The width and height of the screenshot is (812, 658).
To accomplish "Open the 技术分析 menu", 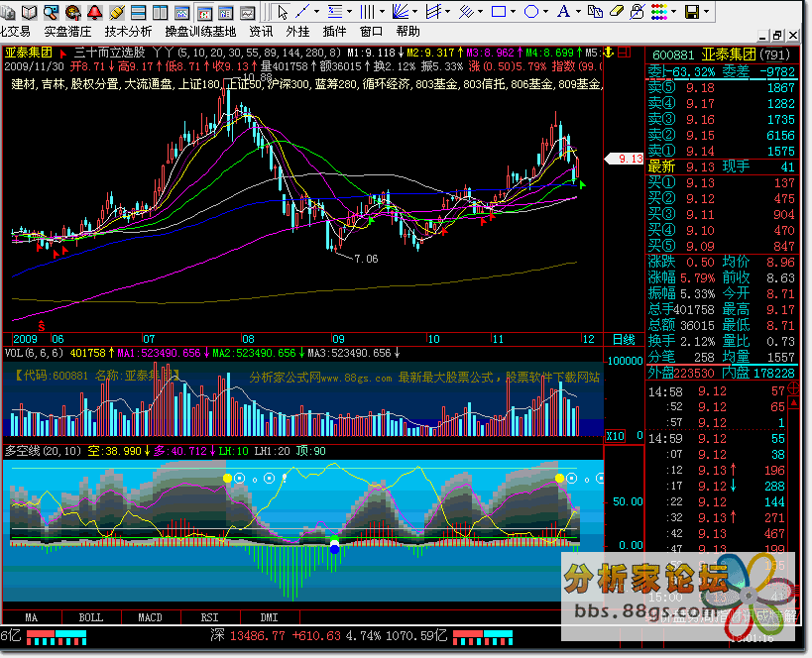I will [129, 31].
